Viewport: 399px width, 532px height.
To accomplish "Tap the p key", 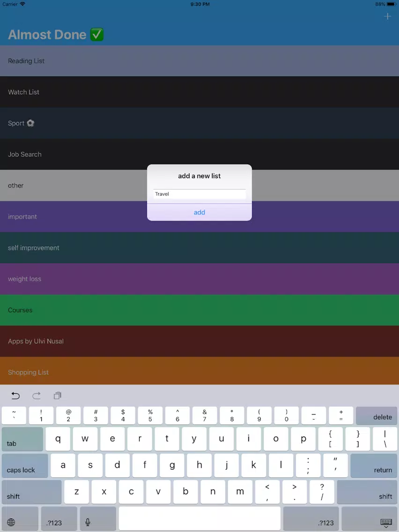I will [303, 439].
